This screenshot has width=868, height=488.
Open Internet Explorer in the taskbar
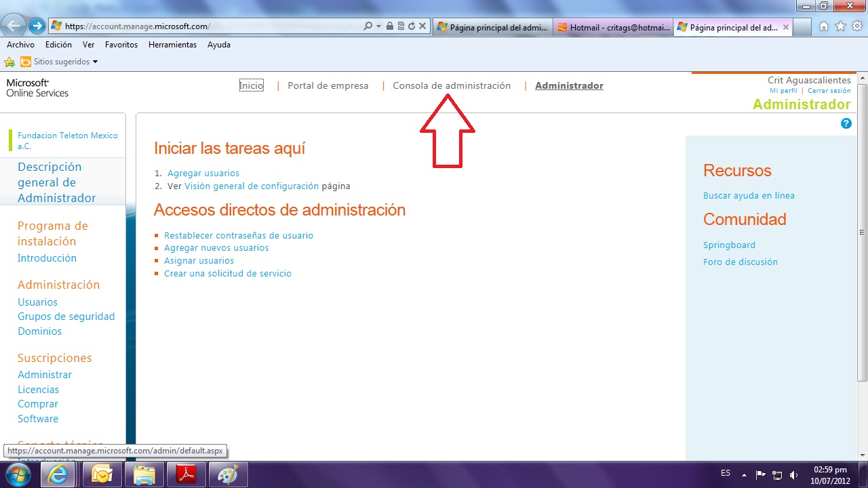click(58, 474)
